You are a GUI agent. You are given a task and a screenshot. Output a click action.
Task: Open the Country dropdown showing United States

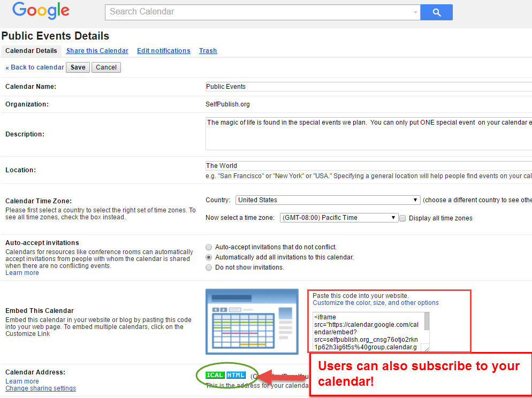point(328,200)
